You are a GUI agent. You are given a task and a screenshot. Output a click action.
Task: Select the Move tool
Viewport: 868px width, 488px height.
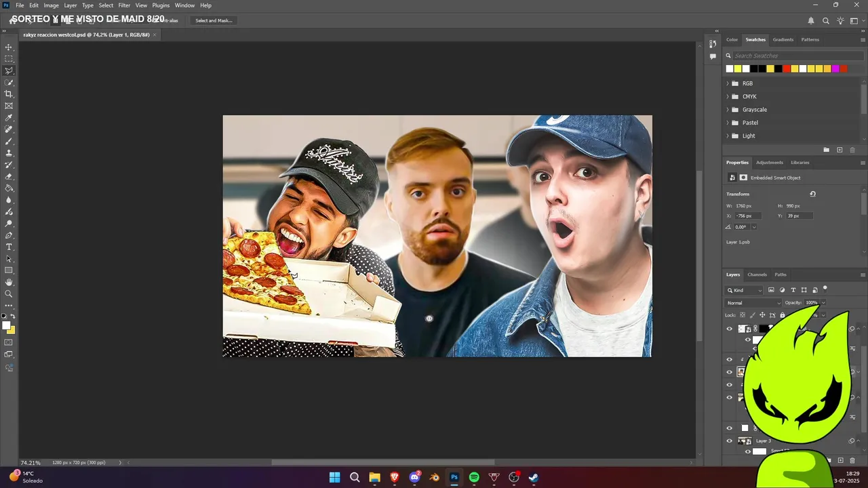[x=9, y=47]
